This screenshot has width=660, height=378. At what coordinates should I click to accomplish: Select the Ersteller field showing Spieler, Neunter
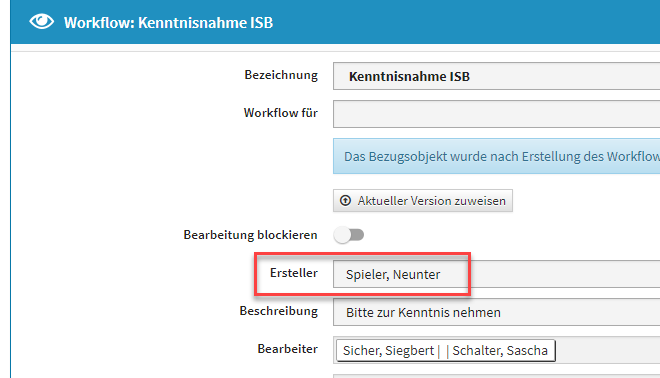pyautogui.click(x=496, y=274)
